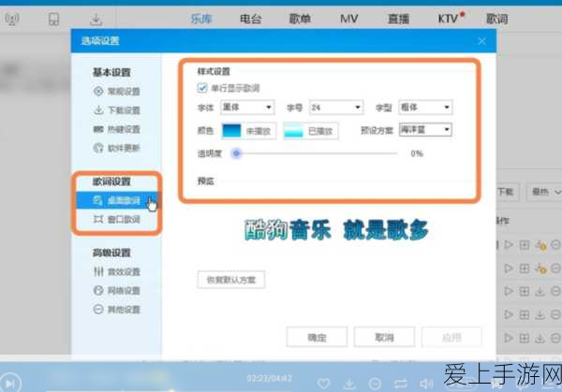562x392 pixels.
Task: Click the volume speaker icon in player bar
Action: click(x=426, y=384)
